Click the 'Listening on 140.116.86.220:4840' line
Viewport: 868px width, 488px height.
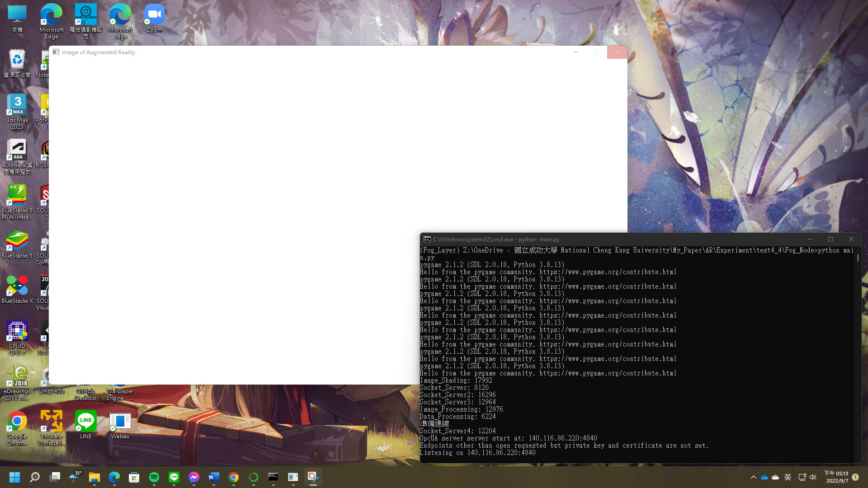click(x=478, y=453)
